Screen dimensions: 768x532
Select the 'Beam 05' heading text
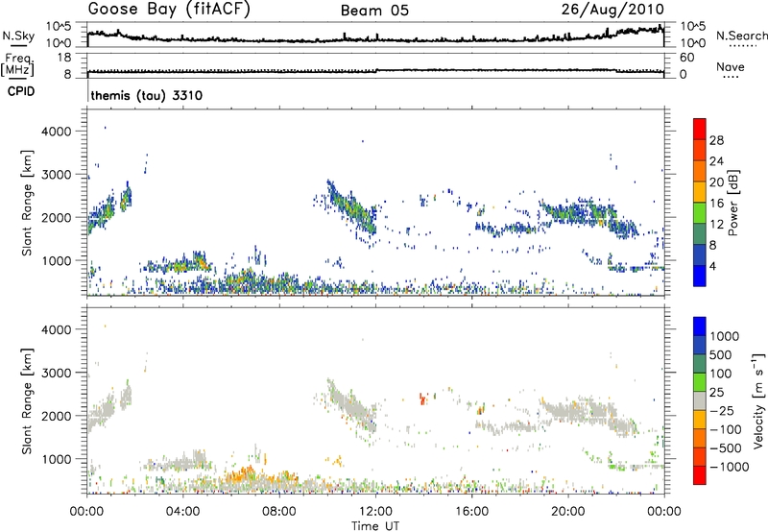coord(374,11)
